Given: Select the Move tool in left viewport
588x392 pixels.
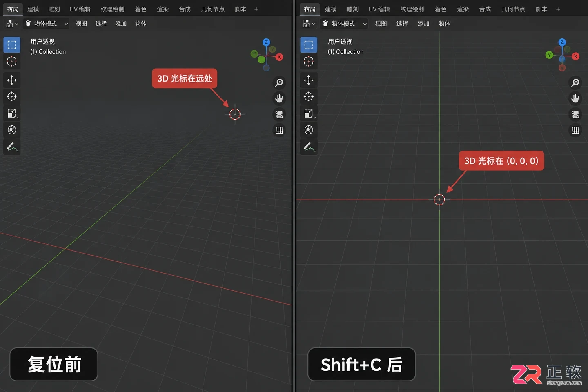Looking at the screenshot, I should coord(12,80).
